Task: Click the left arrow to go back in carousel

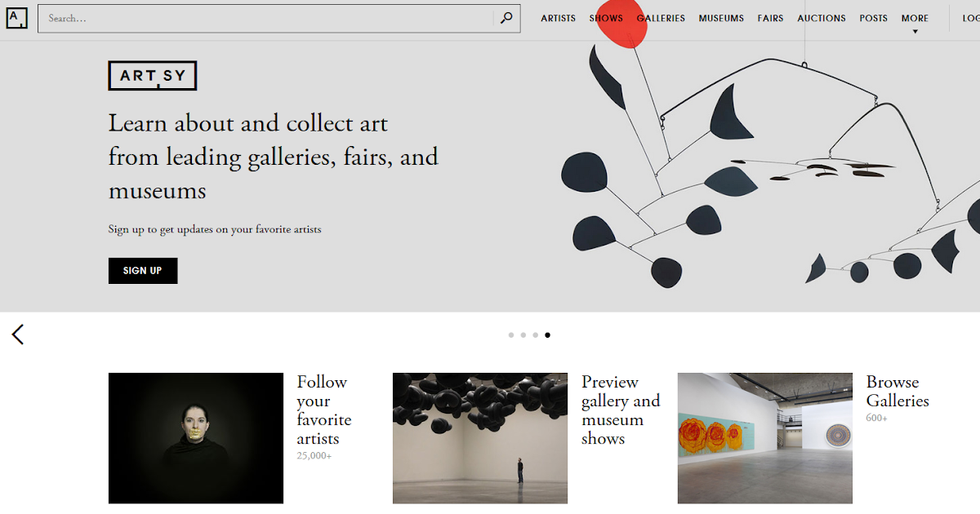Action: pos(17,335)
